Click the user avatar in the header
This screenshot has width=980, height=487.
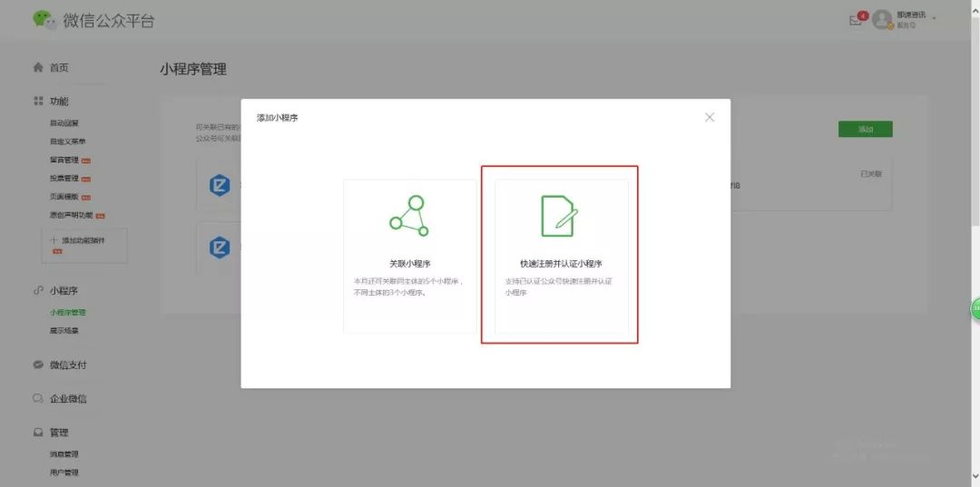click(882, 20)
